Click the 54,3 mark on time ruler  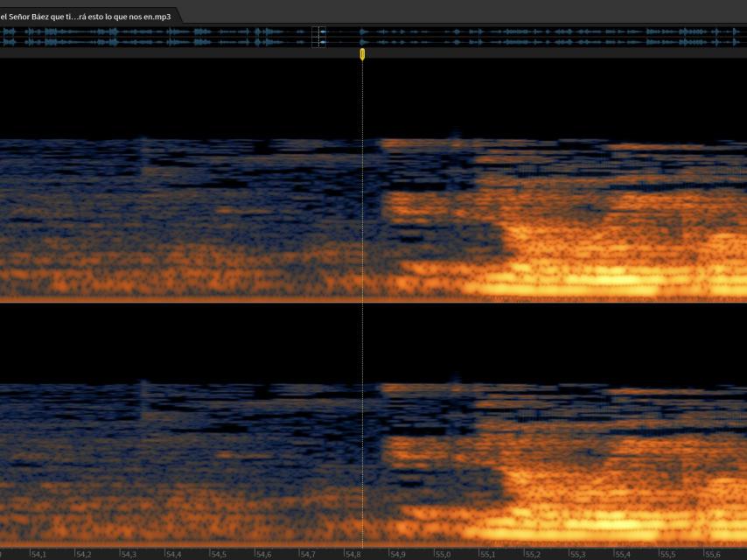coord(128,554)
